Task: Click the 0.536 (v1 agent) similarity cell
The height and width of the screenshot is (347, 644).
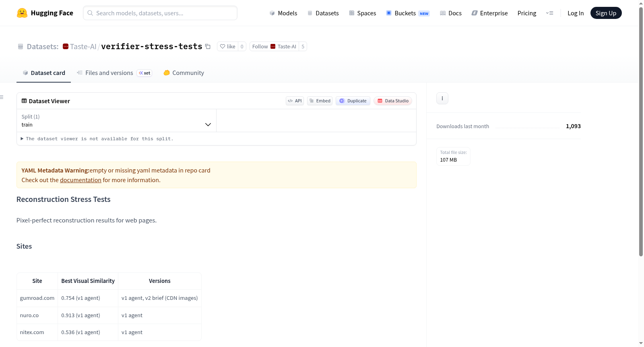Action: [88, 332]
